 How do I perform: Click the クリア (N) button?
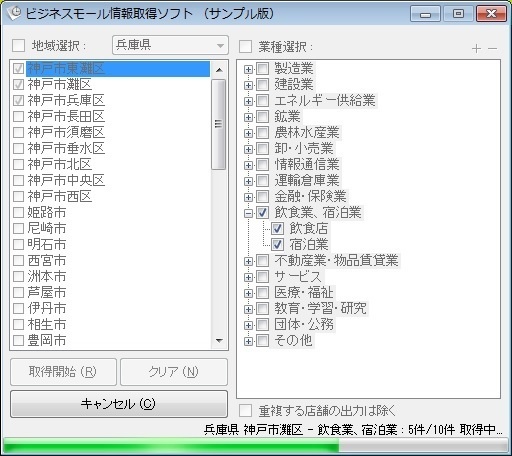pos(174,372)
